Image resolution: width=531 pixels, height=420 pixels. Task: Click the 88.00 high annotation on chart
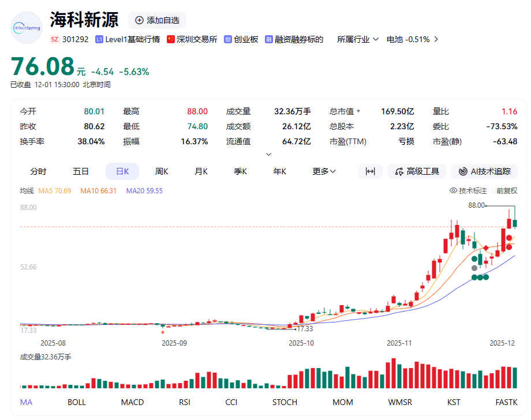pyautogui.click(x=477, y=205)
